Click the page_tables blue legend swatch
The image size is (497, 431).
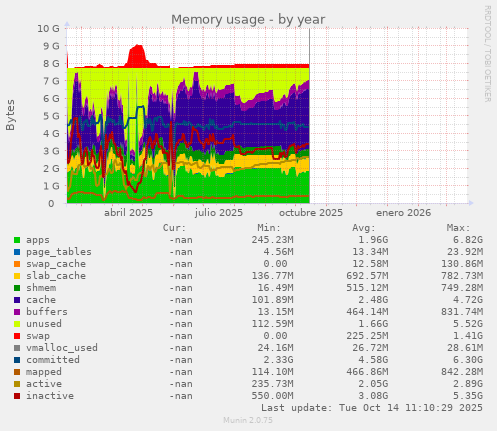pos(17,252)
